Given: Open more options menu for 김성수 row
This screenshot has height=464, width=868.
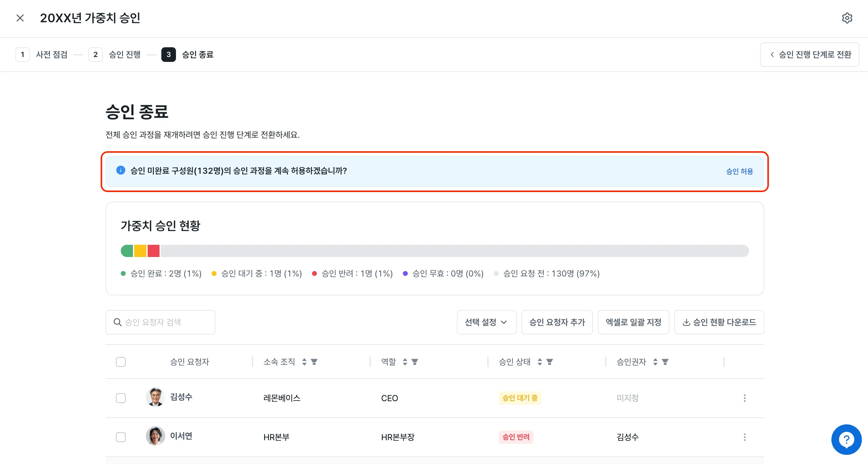Looking at the screenshot, I should pos(744,398).
